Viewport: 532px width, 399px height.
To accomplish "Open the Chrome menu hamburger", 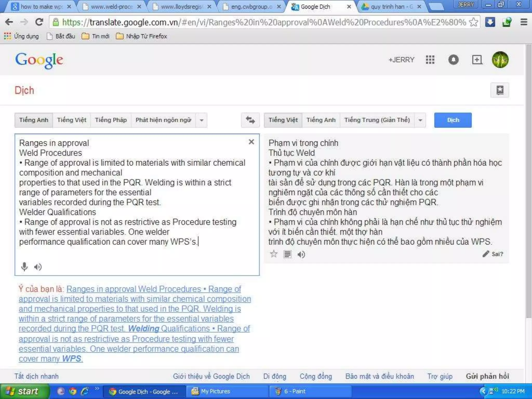I will pos(524,22).
